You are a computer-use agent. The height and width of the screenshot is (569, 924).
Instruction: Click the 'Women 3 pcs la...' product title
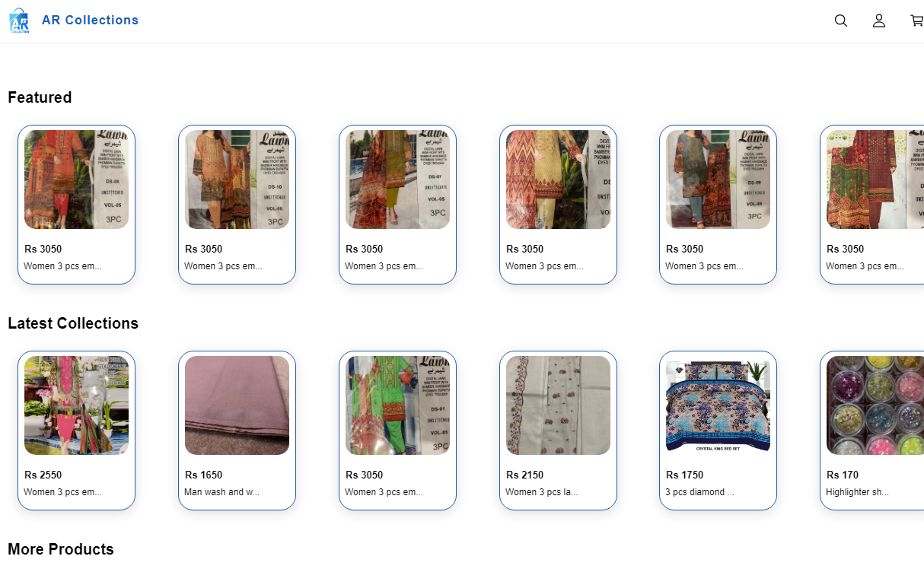click(x=542, y=492)
